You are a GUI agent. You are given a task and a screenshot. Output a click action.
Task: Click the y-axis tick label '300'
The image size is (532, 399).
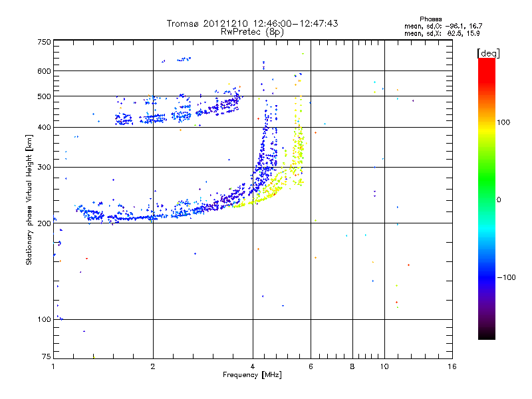44,168
